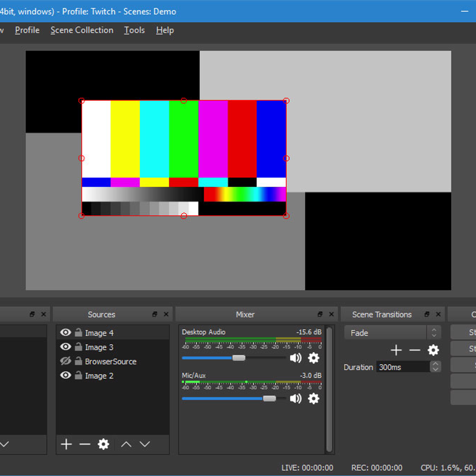Image resolution: width=476 pixels, height=476 pixels.
Task: Open Mic/Aux settings gear
Action: click(x=313, y=399)
